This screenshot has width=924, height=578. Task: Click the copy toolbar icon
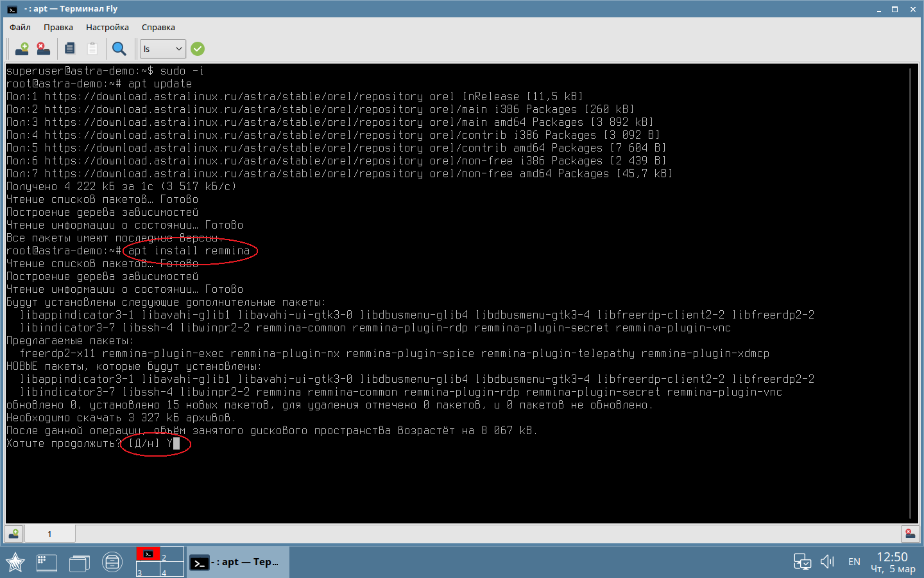point(70,49)
